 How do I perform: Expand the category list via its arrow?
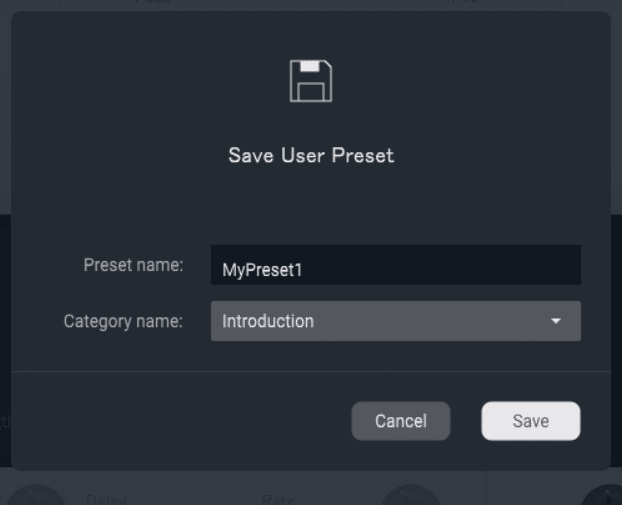(x=556, y=321)
